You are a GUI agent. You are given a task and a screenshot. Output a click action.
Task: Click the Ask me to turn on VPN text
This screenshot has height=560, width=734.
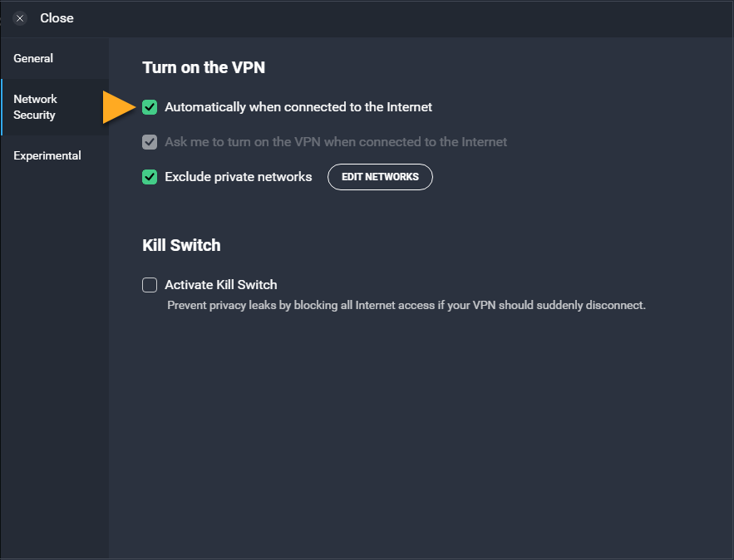click(x=336, y=142)
